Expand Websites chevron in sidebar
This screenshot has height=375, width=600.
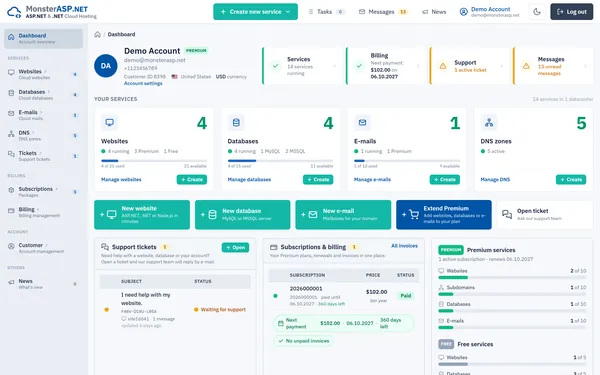coord(45,72)
